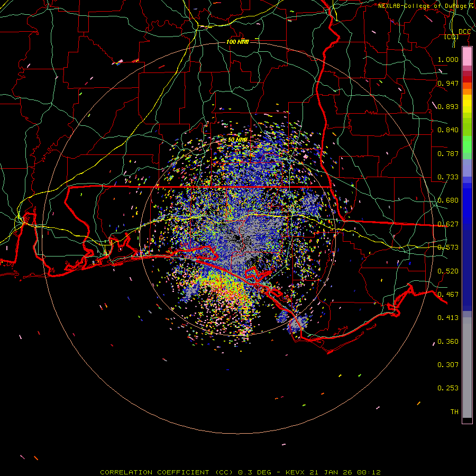Pick the bright green color bar segment

(x=467, y=144)
